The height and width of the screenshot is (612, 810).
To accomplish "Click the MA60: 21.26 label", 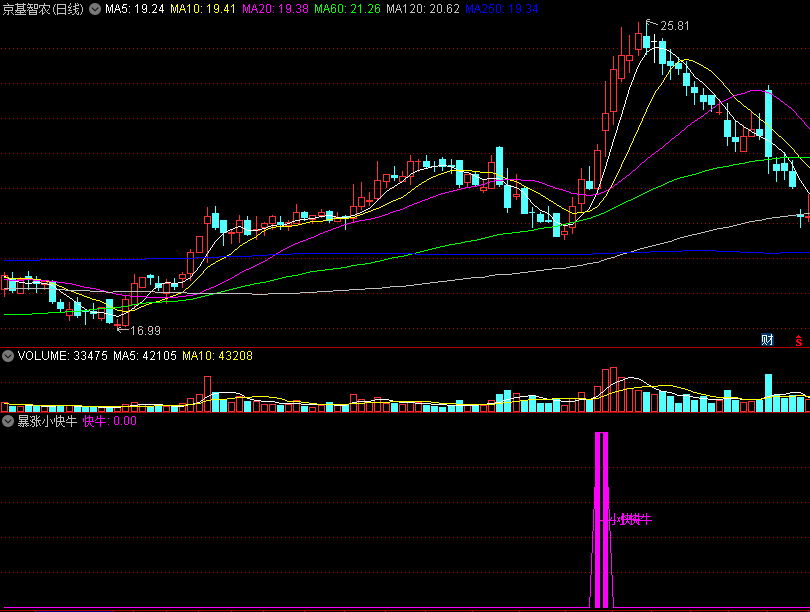I will [347, 9].
